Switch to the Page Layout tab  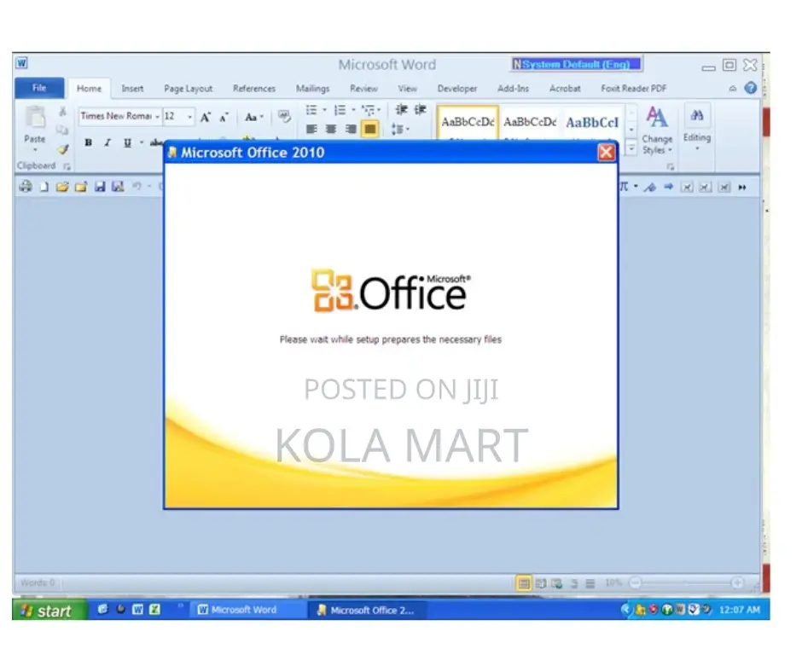[189, 89]
